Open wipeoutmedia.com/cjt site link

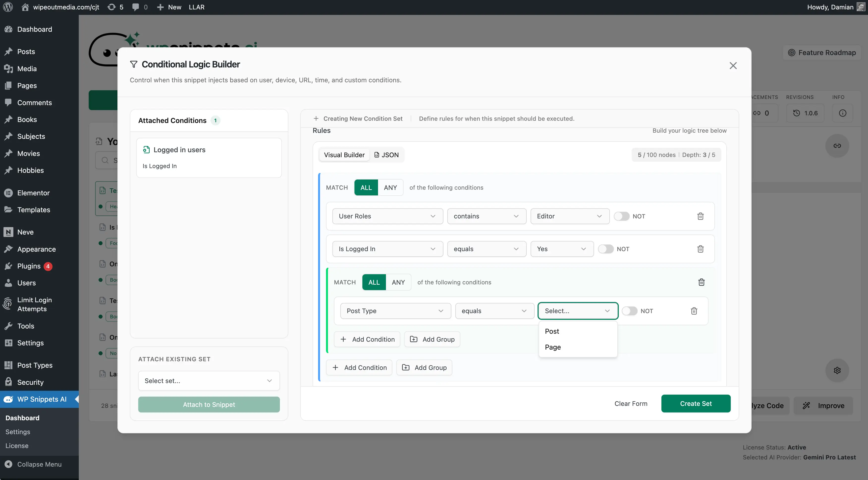tap(61, 7)
